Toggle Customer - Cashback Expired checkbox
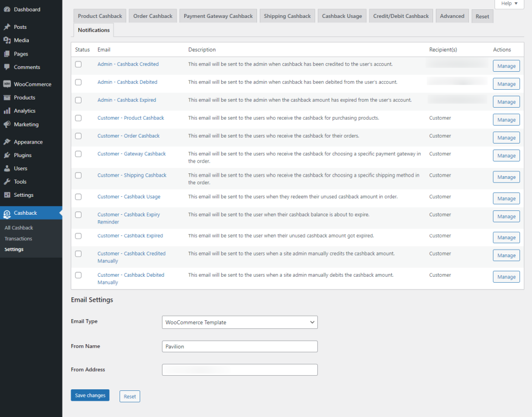Viewport: 532px width, 417px height. coord(78,235)
